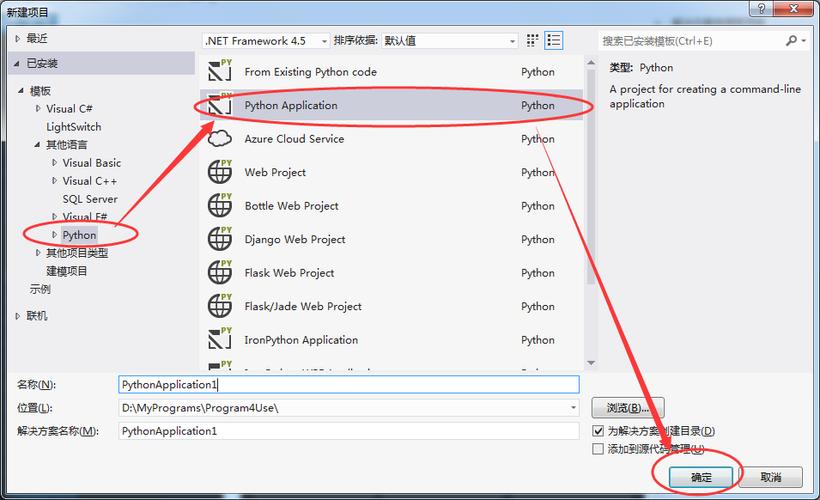Switch to medium icons list view
The width and height of the screenshot is (820, 500).
554,40
